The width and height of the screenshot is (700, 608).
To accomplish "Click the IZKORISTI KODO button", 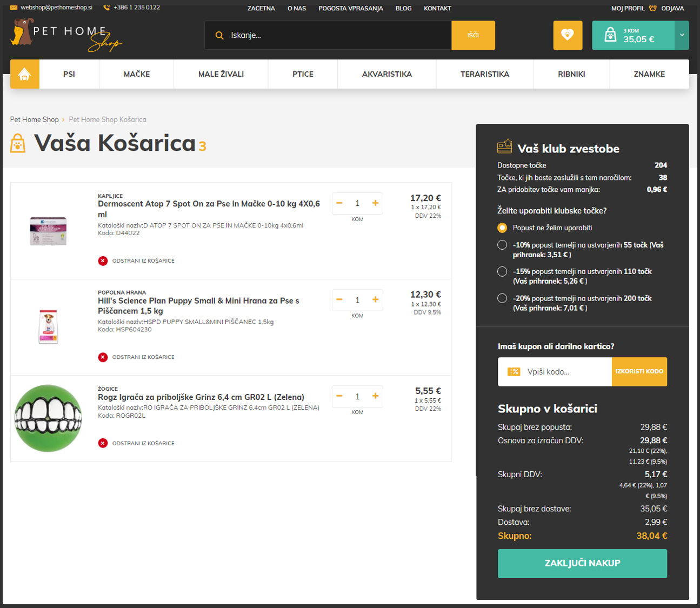I will point(639,372).
